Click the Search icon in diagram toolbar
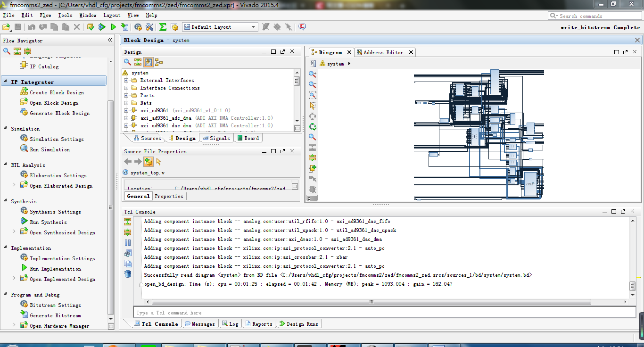 coord(312,137)
